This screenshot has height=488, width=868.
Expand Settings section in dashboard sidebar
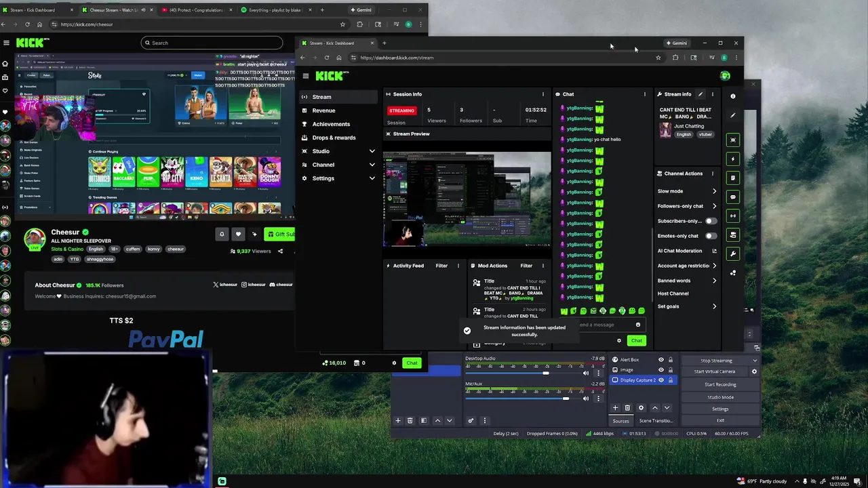tap(372, 178)
